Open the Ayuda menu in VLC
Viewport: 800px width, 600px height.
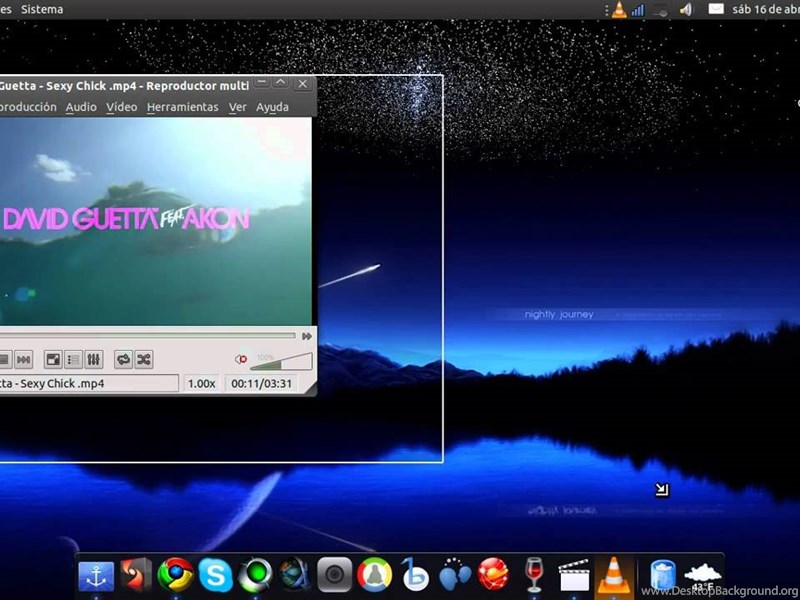click(272, 107)
